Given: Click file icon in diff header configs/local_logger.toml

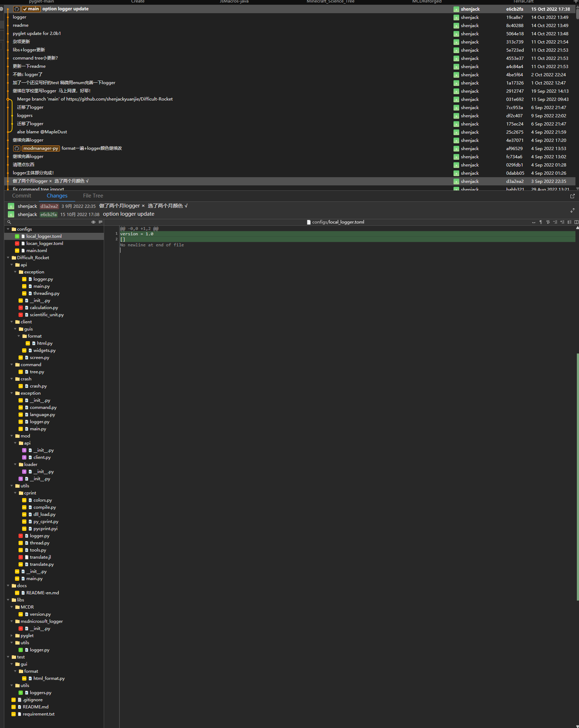Looking at the screenshot, I should coord(309,222).
